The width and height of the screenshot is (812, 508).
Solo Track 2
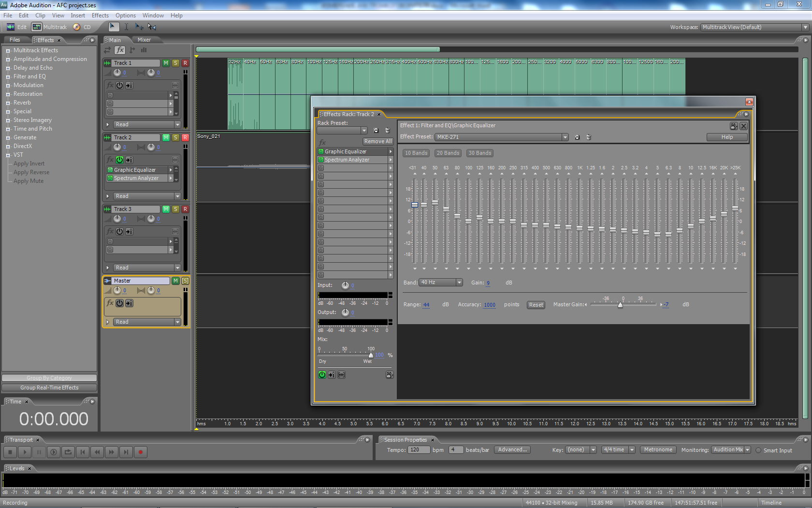tap(175, 137)
